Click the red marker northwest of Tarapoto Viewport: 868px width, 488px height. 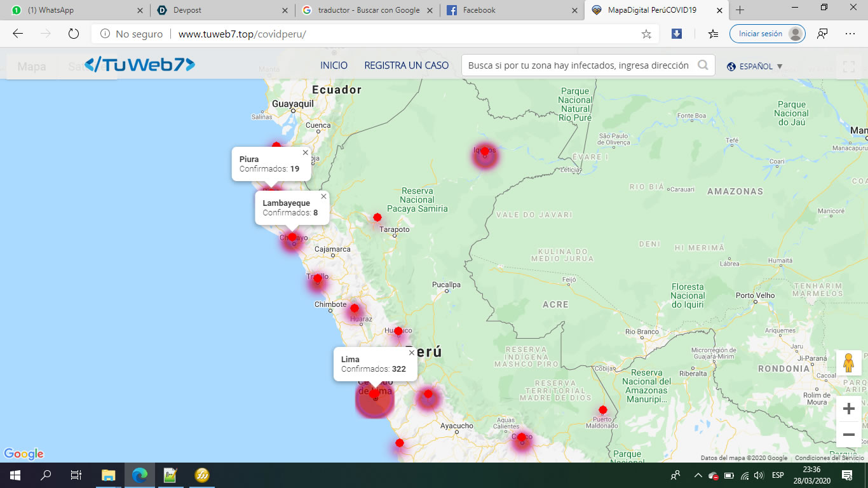coord(377,217)
